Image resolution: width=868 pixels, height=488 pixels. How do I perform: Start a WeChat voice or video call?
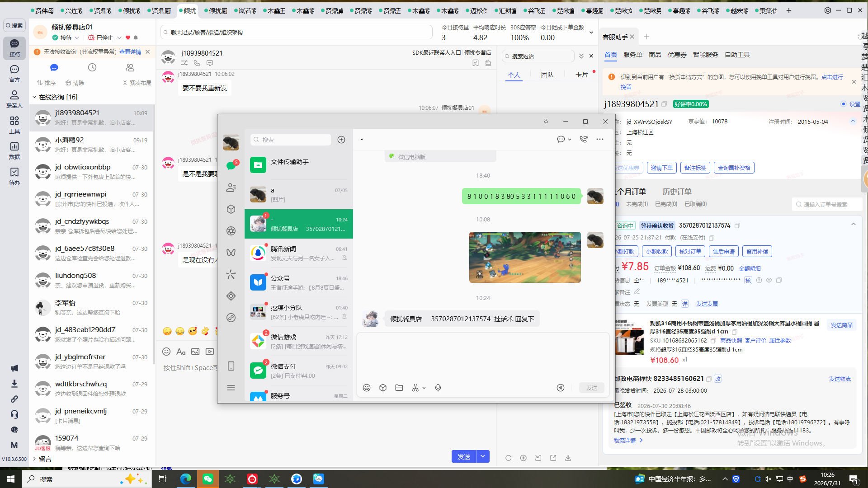(584, 139)
